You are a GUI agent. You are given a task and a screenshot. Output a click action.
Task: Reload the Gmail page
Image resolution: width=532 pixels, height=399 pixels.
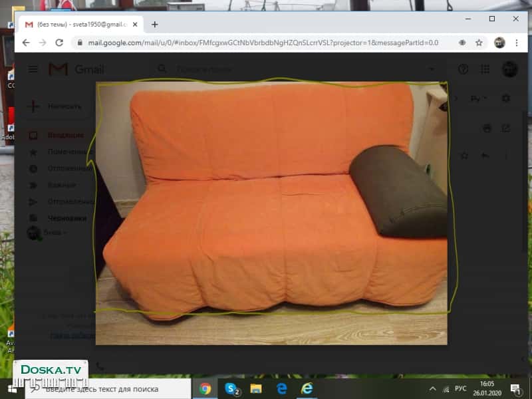[x=59, y=43]
